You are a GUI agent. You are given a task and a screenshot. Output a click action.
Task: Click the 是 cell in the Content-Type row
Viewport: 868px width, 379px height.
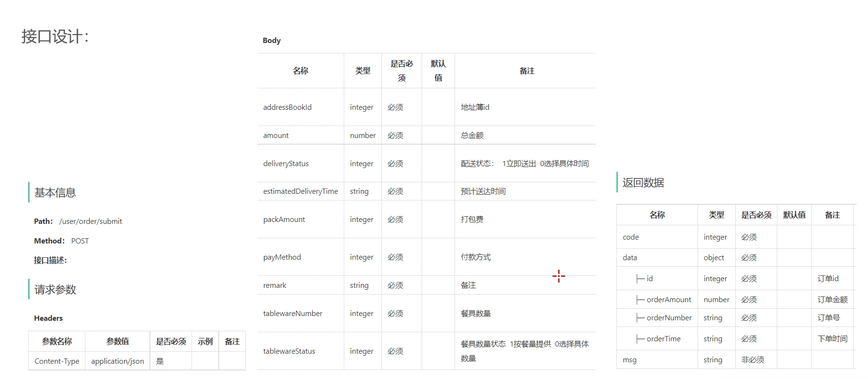coord(160,361)
